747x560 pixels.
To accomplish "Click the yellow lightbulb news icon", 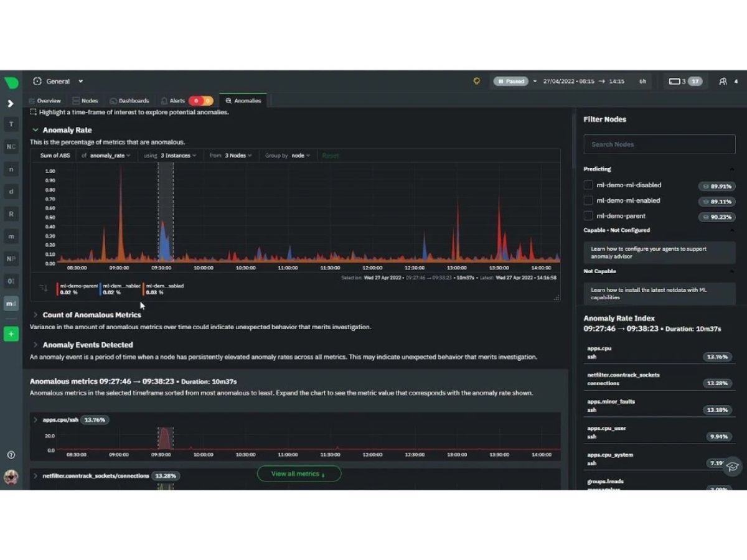I will coord(477,81).
